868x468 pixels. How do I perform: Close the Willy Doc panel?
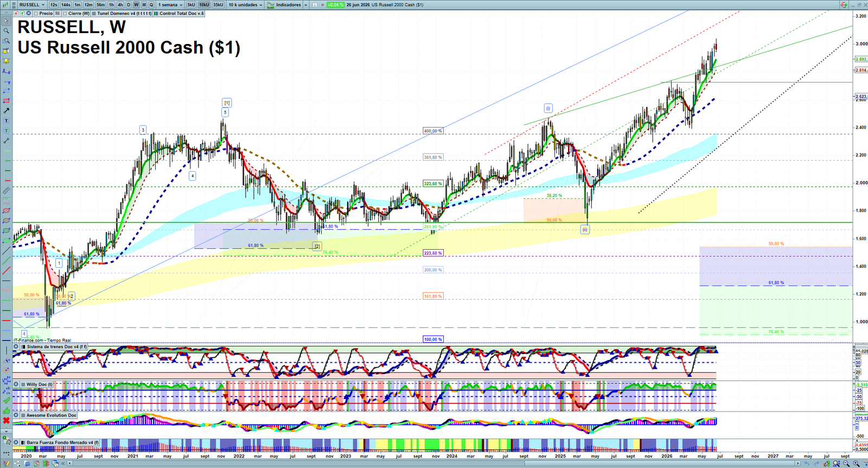[16, 384]
